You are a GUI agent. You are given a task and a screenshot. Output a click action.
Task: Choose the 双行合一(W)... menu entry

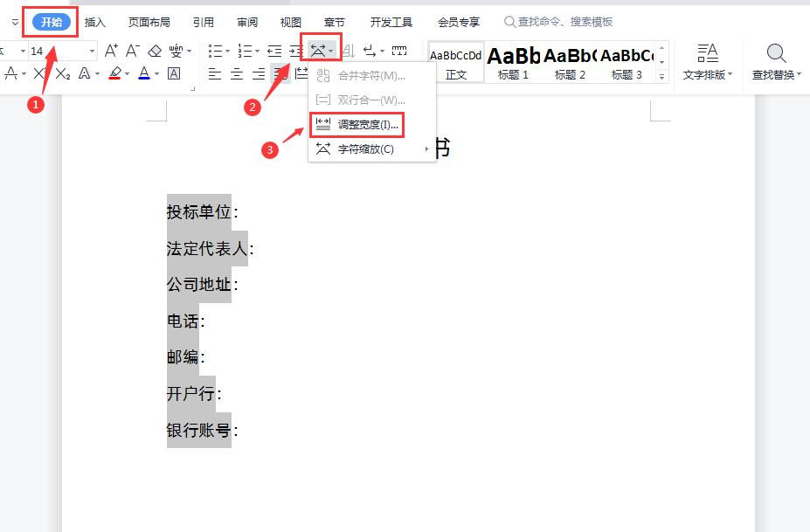coord(372,100)
